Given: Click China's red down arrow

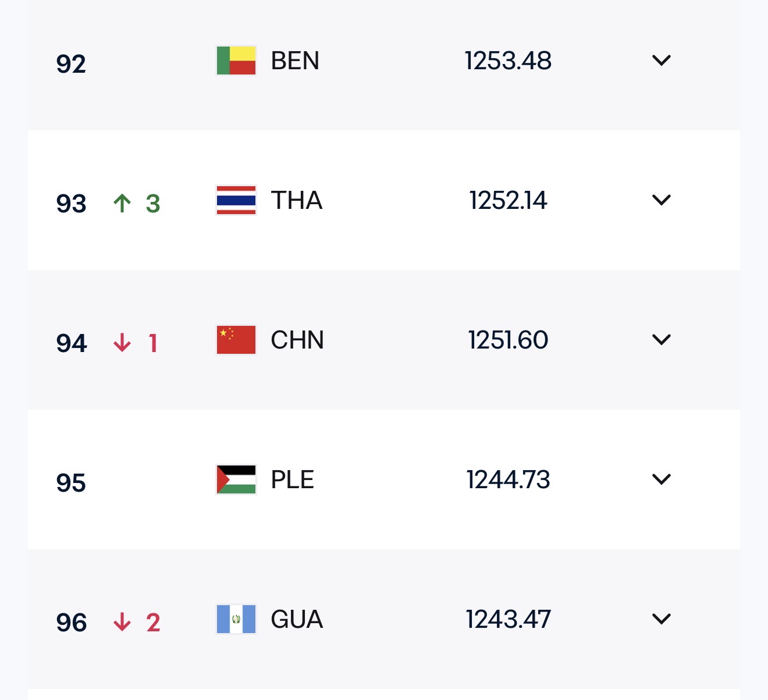Looking at the screenshot, I should [x=122, y=343].
